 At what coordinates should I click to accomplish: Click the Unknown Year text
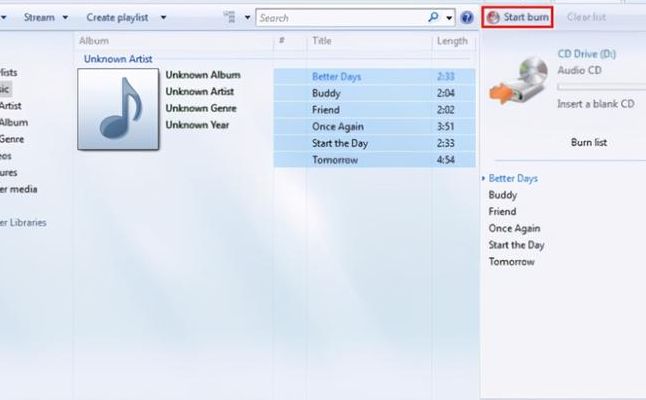click(x=197, y=125)
